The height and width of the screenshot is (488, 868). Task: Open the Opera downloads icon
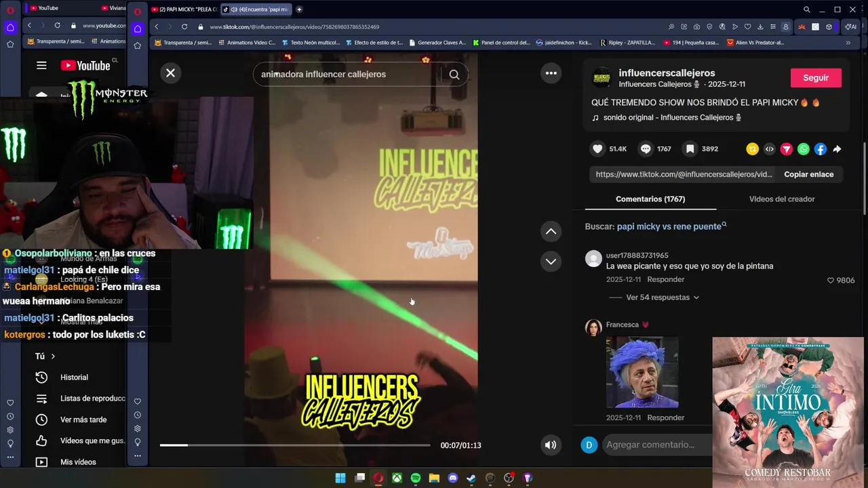pos(760,27)
